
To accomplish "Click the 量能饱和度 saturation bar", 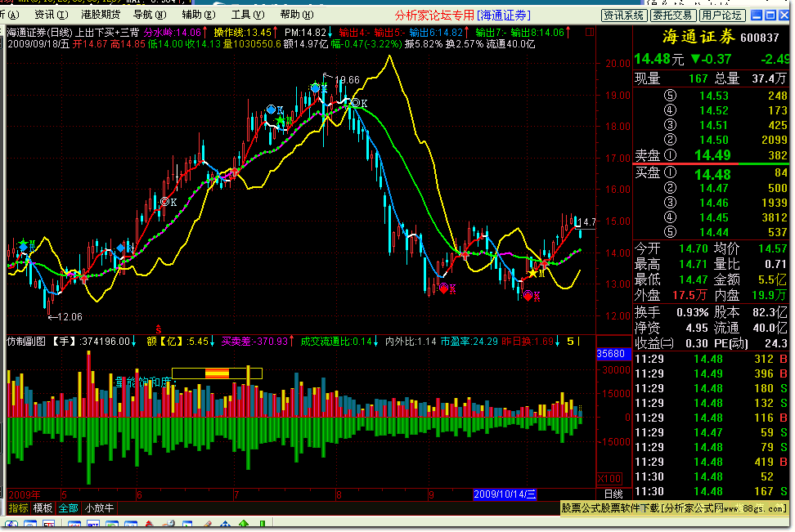I will (217, 373).
